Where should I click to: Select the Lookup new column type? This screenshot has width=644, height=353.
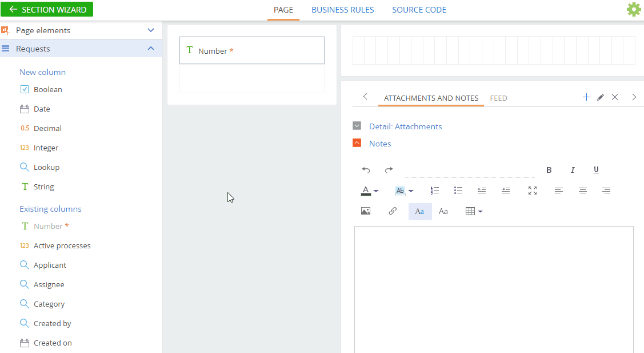(40, 167)
